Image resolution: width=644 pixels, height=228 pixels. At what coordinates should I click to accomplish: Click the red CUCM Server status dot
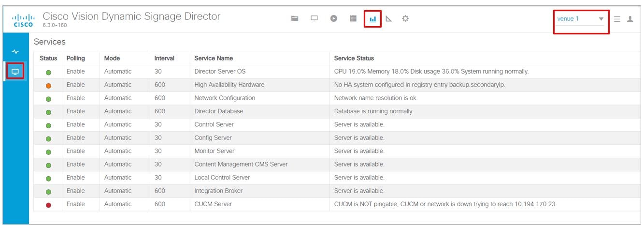click(48, 205)
